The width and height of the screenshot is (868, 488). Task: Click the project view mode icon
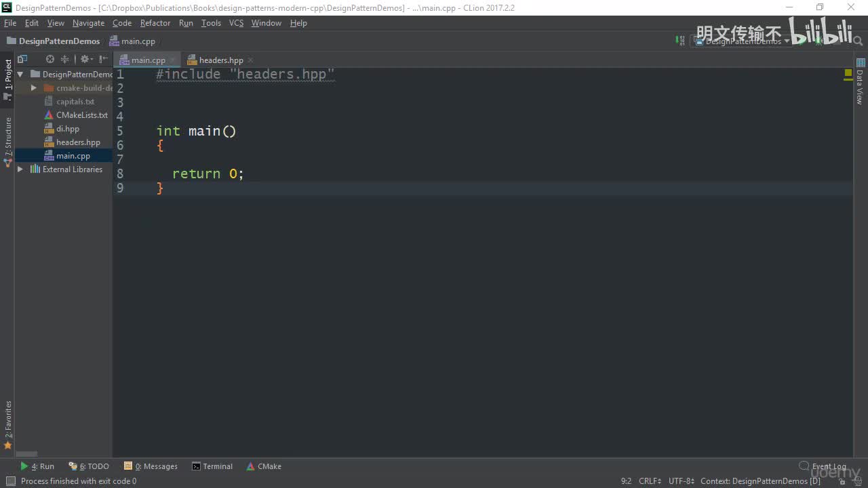point(22,59)
